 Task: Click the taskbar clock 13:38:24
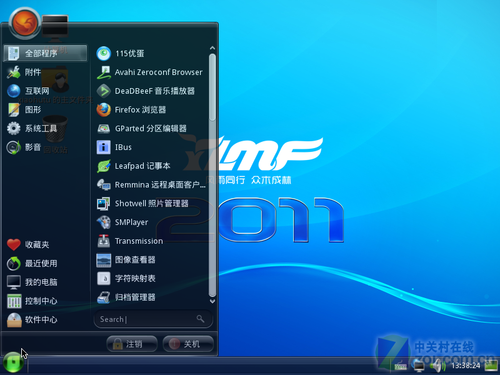(x=466, y=366)
